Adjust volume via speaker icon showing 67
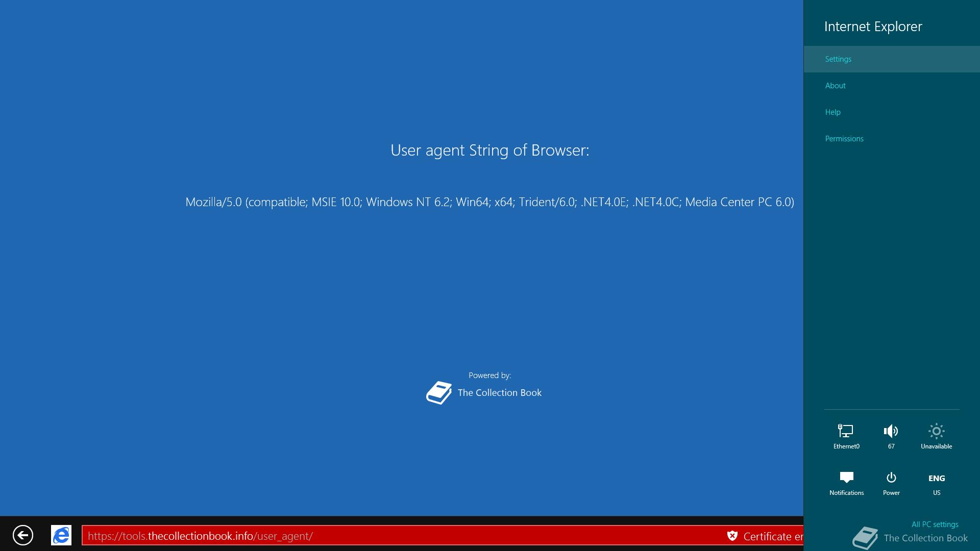This screenshot has height=551, width=980. pos(891,437)
